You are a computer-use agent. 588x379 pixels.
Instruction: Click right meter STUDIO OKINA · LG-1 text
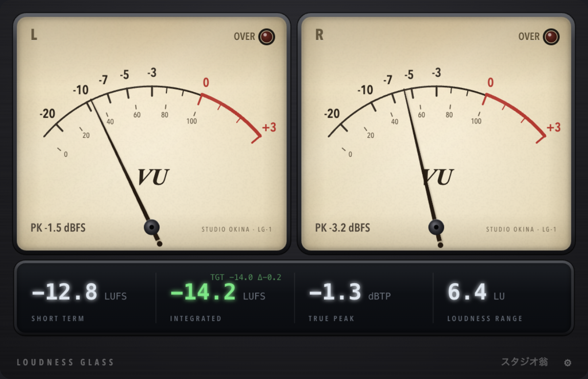[x=521, y=230]
